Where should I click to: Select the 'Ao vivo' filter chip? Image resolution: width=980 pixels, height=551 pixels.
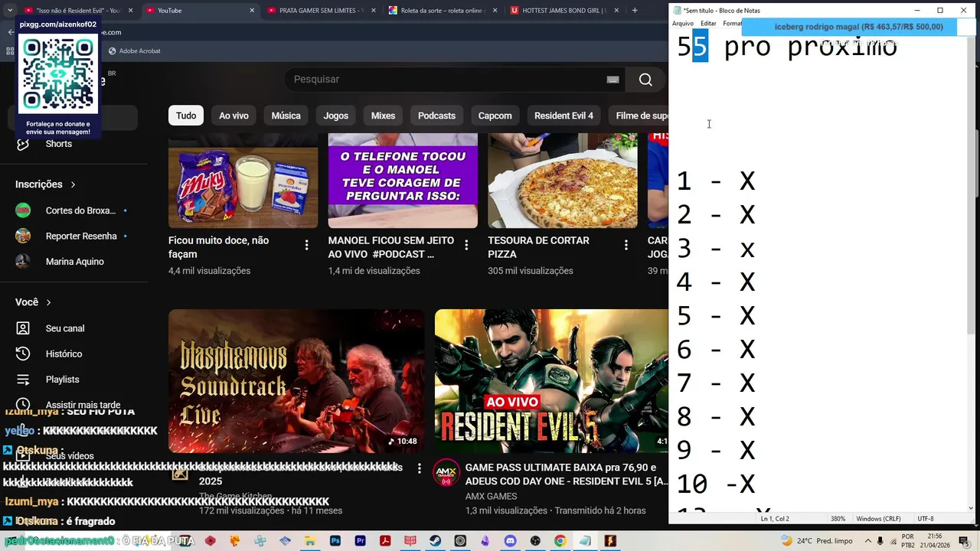pos(234,116)
